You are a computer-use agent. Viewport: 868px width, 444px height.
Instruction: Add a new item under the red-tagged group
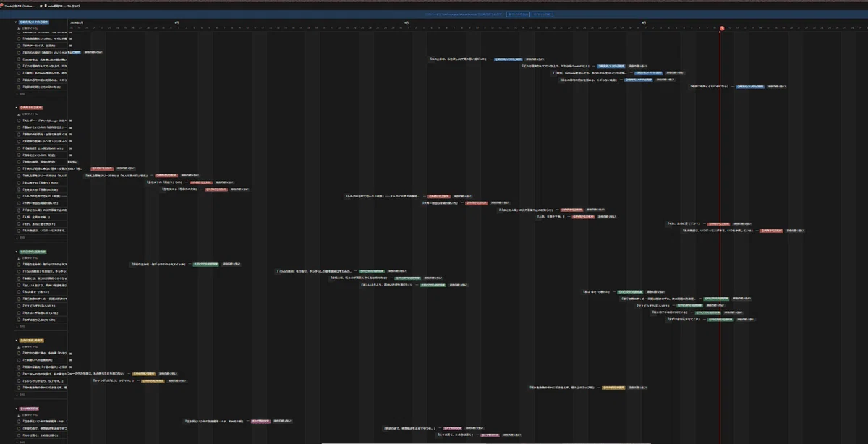[20, 238]
